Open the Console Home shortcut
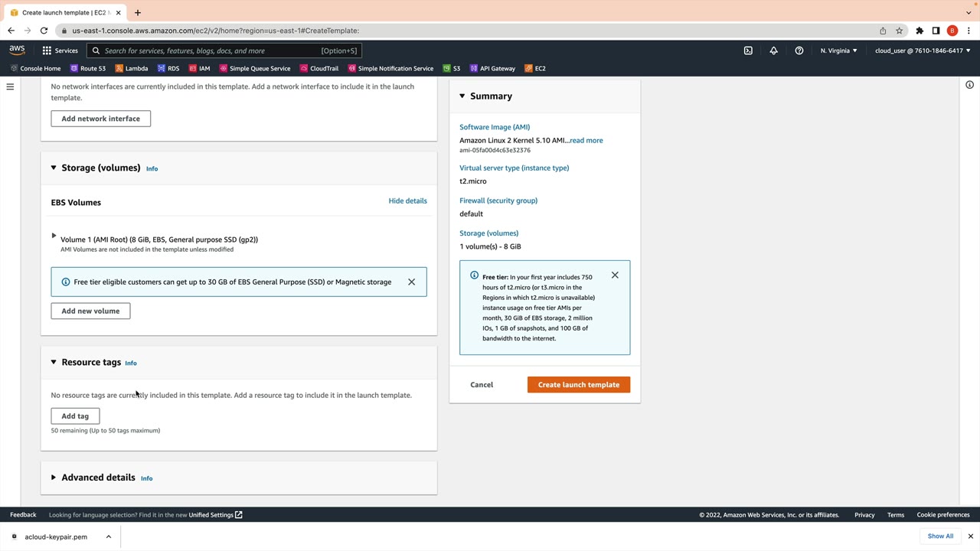The image size is (980, 551). pos(35,68)
